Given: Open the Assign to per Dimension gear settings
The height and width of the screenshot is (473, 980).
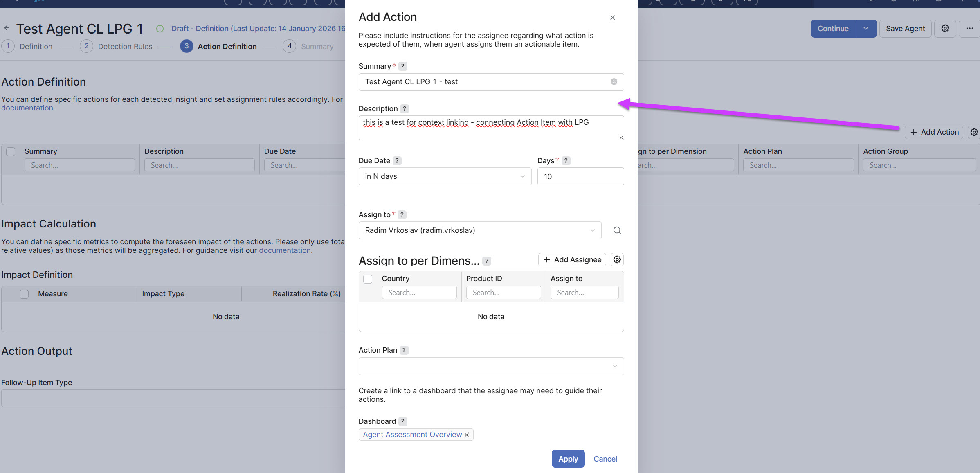Looking at the screenshot, I should [617, 259].
